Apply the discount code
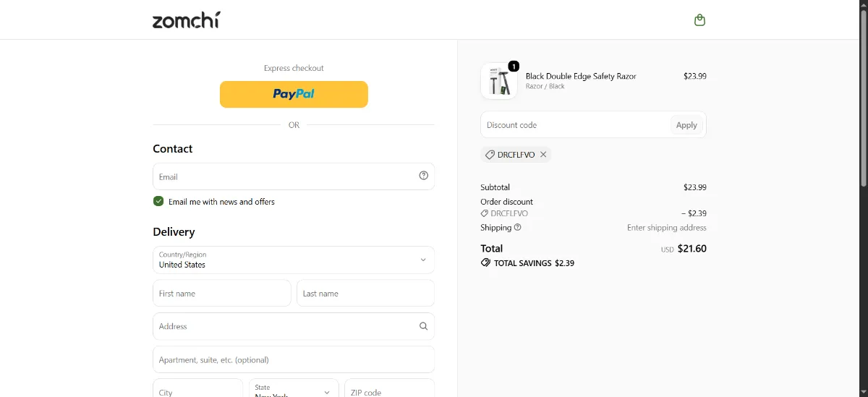Viewport: 868px width, 397px height. click(x=686, y=125)
